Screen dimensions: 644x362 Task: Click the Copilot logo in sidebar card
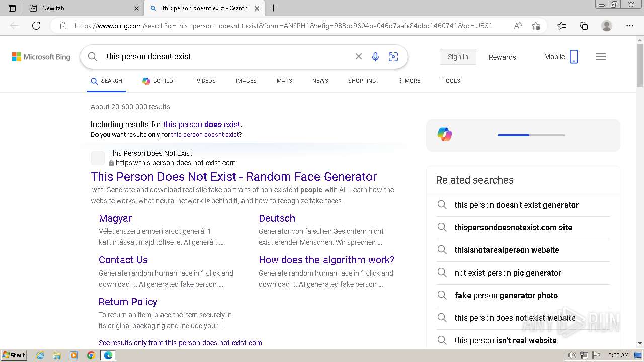(x=445, y=135)
